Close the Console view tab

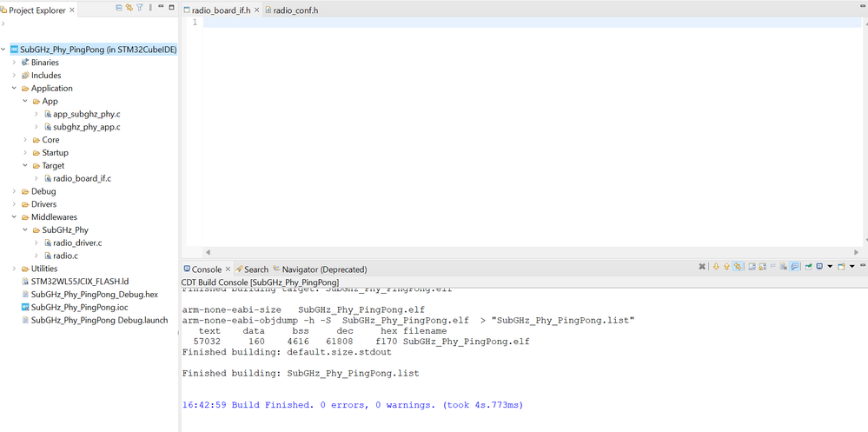228,269
